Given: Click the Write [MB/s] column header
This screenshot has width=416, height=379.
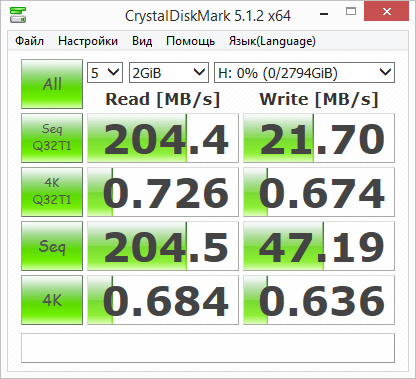Looking at the screenshot, I should point(319,99).
